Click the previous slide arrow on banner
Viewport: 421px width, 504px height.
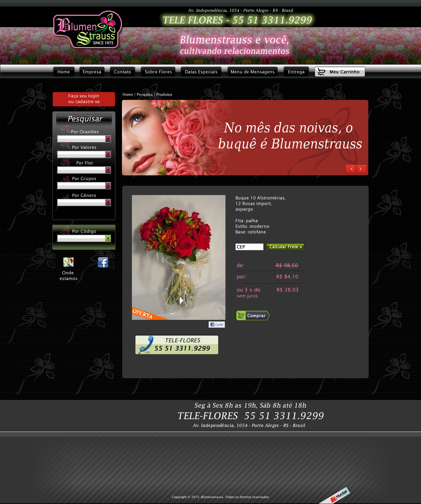pyautogui.click(x=351, y=169)
